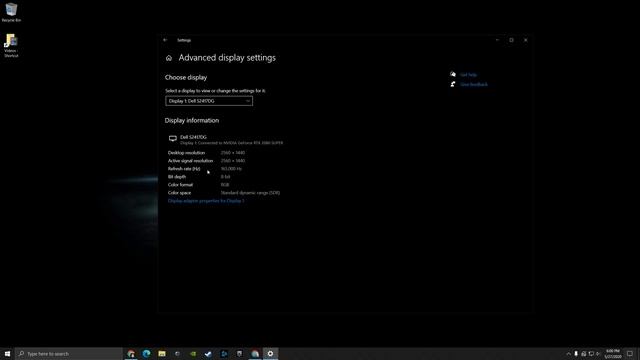The image size is (640, 360).
Task: Click the taskbar clock and date
Action: 613,353
